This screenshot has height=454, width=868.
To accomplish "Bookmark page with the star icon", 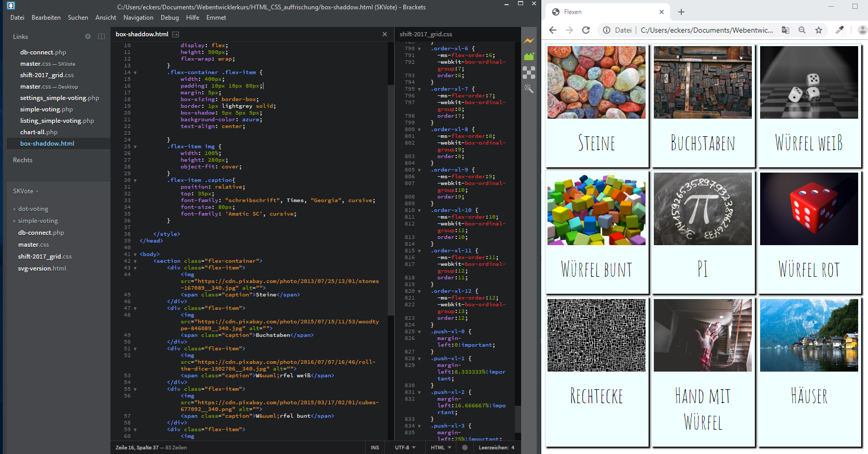I will coord(819,30).
